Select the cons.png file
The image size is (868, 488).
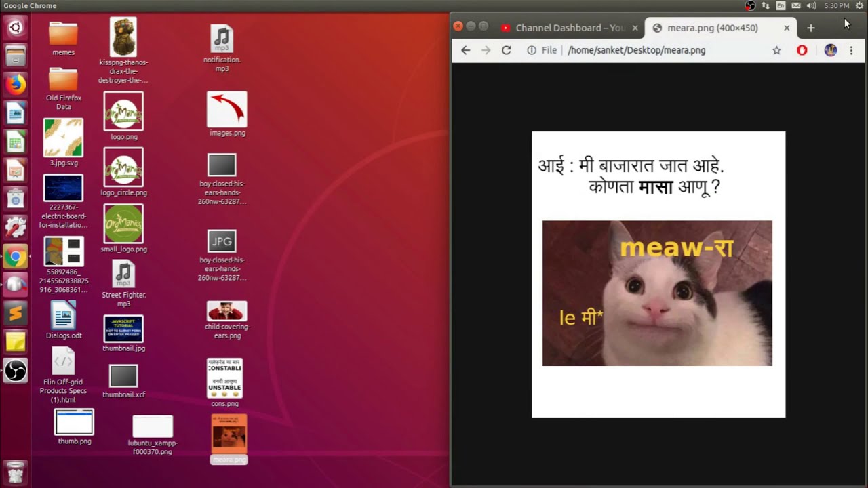coord(224,383)
